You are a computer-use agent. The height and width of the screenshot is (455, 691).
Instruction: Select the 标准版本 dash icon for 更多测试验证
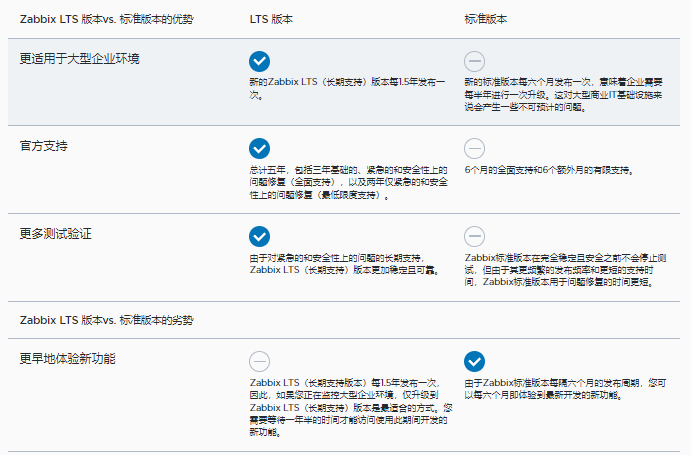(x=475, y=236)
